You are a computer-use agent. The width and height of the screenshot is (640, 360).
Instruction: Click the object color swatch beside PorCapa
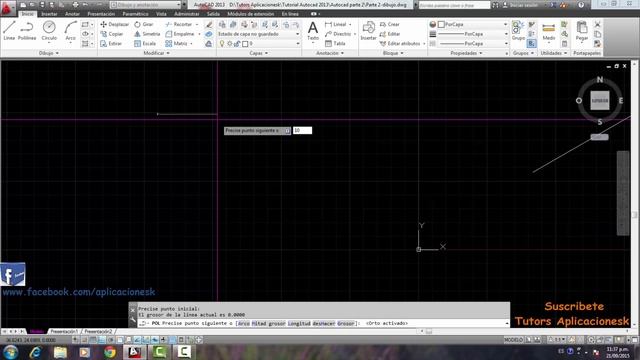point(441,24)
